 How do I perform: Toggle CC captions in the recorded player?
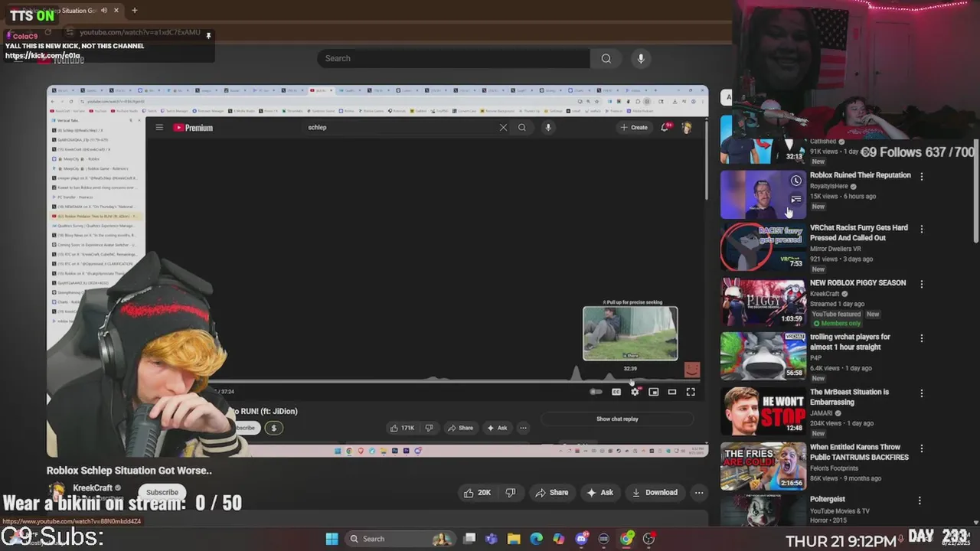click(616, 392)
